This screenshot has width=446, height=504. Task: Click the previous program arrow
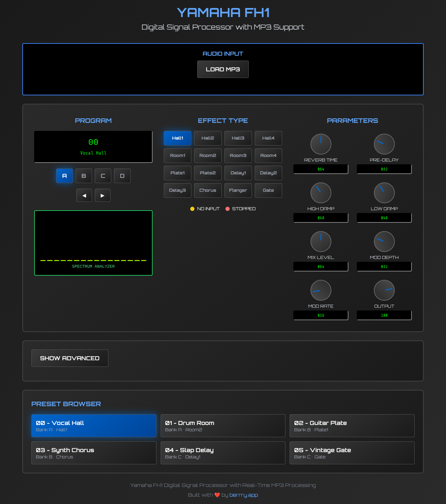tap(84, 195)
